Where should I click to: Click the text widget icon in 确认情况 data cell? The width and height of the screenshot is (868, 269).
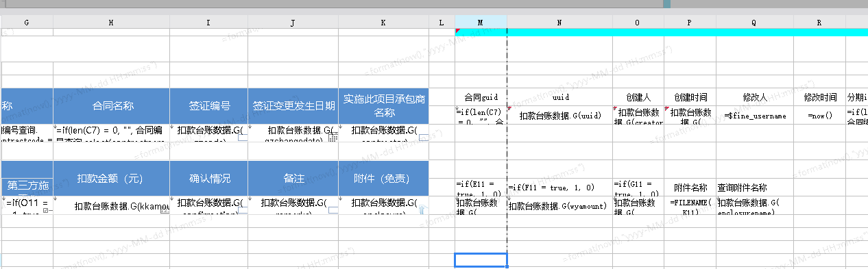[x=243, y=210]
